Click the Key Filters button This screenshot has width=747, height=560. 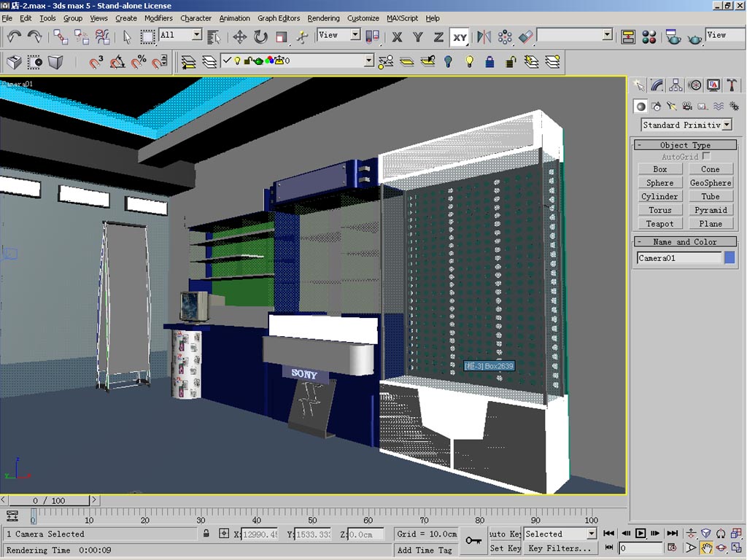(x=560, y=548)
